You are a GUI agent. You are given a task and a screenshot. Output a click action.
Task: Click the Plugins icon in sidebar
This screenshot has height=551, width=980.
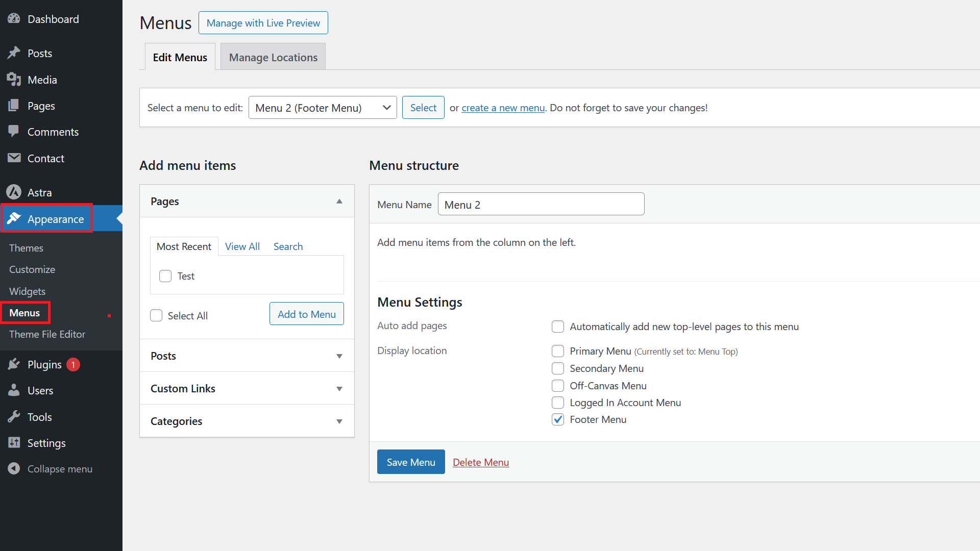point(13,364)
